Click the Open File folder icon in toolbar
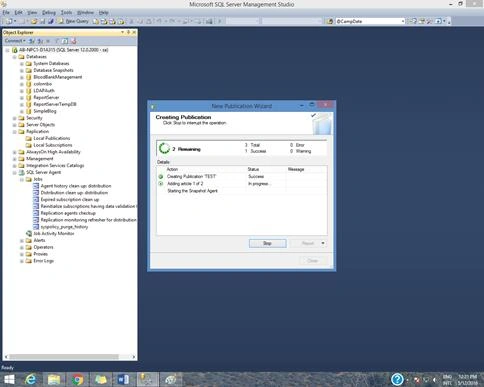Screen dimensions: 484x387 (x=34, y=21)
